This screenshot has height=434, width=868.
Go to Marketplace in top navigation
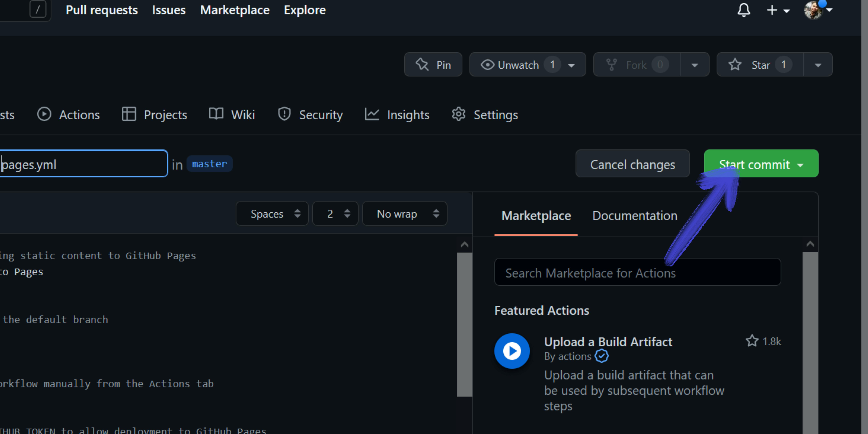(x=235, y=10)
